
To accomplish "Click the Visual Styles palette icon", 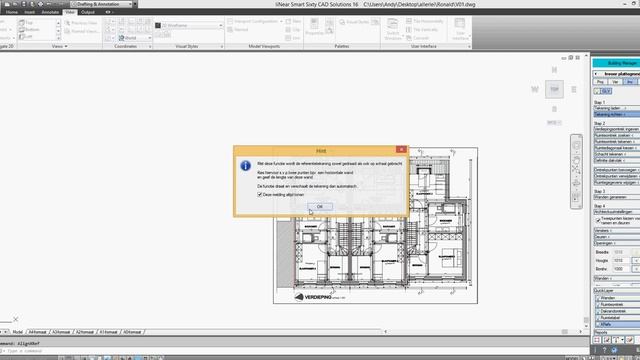I will (342, 22).
